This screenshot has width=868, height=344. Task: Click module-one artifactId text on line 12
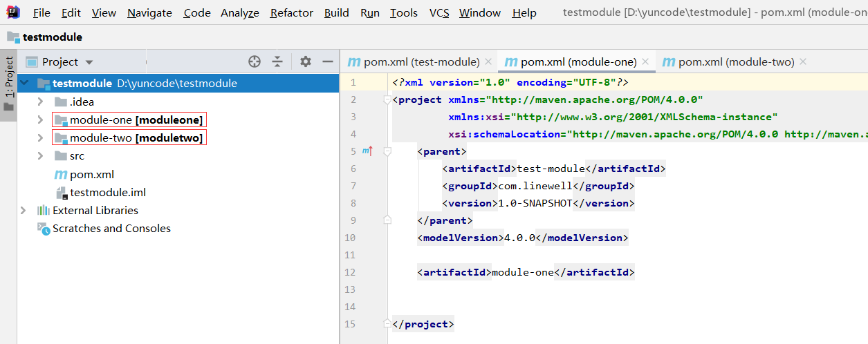click(523, 272)
